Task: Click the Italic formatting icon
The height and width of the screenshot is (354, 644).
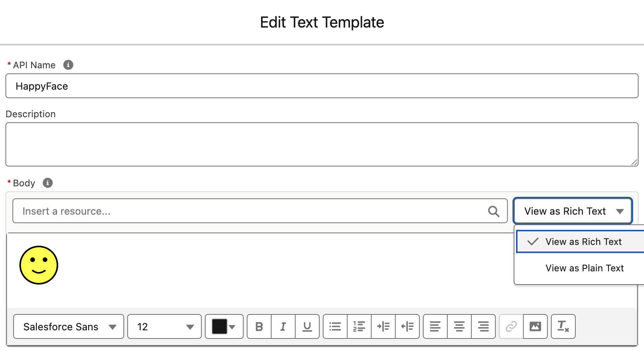Action: point(283,326)
